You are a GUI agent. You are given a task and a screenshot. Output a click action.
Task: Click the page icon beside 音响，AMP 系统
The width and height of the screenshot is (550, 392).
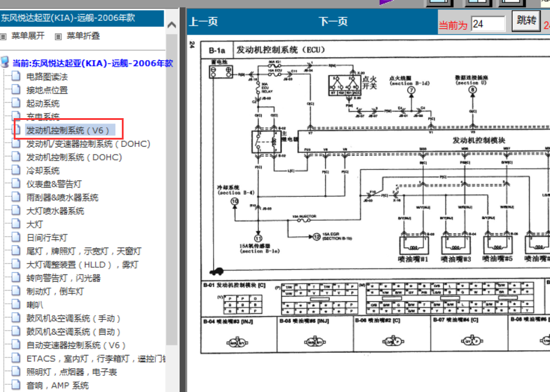[x=16, y=384]
